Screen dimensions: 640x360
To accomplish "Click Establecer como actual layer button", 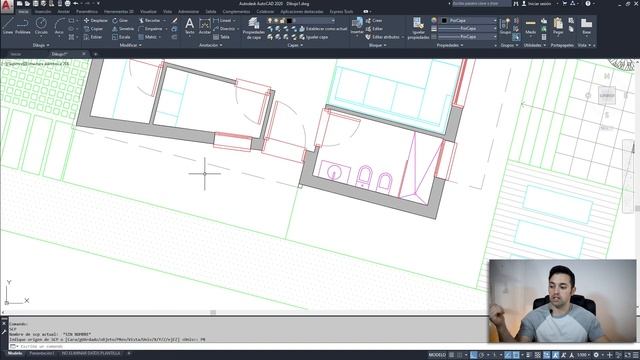I will click(x=323, y=29).
